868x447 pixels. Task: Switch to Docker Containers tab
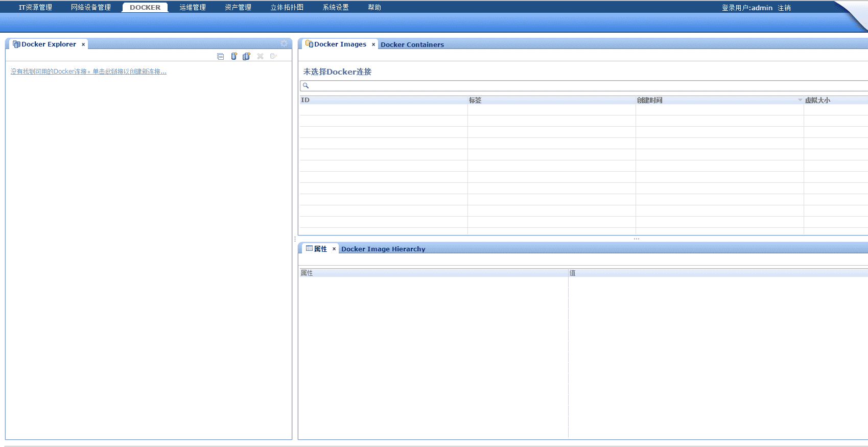pyautogui.click(x=412, y=45)
